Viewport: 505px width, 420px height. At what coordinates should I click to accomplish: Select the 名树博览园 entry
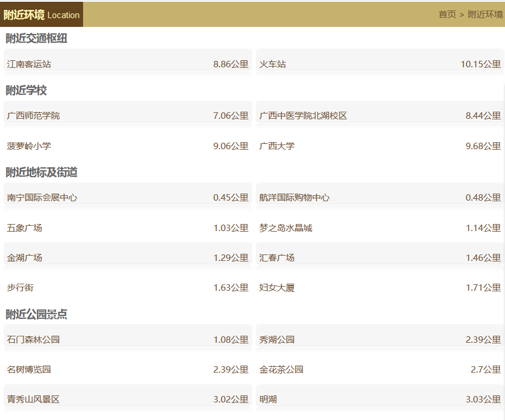pyautogui.click(x=29, y=370)
